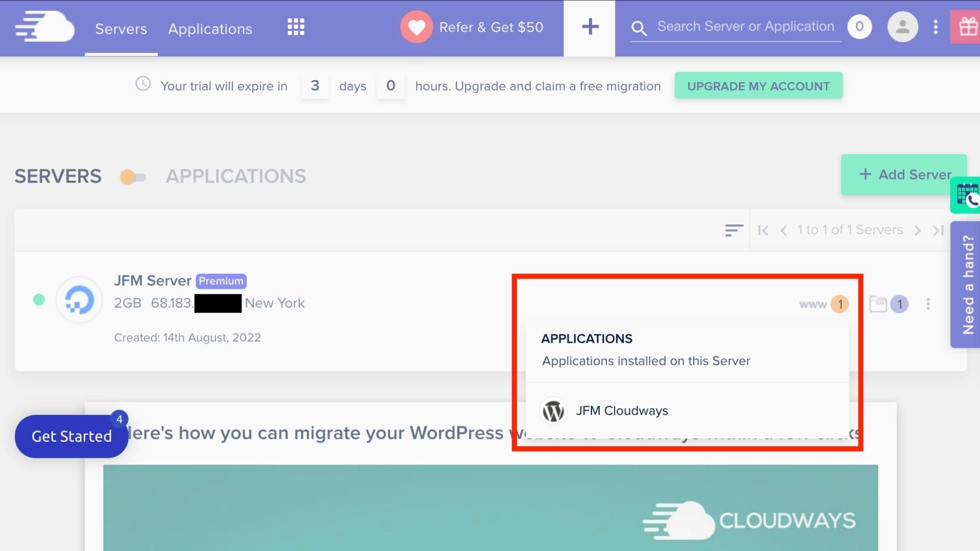Open the Need a hand? side tab

coord(966,285)
